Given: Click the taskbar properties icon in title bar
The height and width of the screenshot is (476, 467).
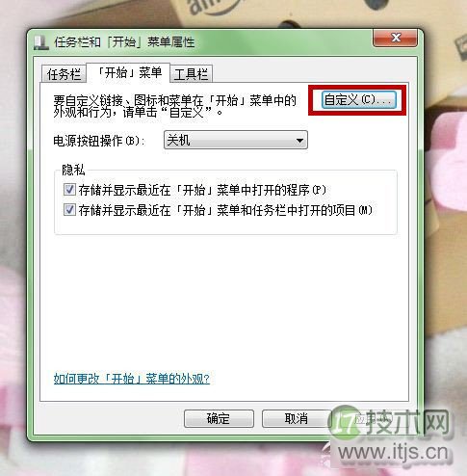Looking at the screenshot, I should [41, 42].
